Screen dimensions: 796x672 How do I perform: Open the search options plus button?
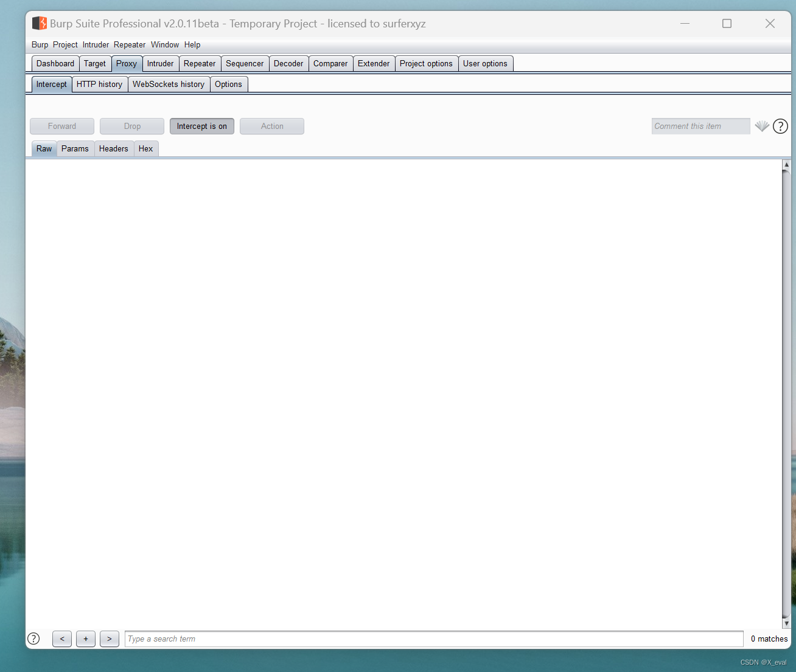click(86, 639)
